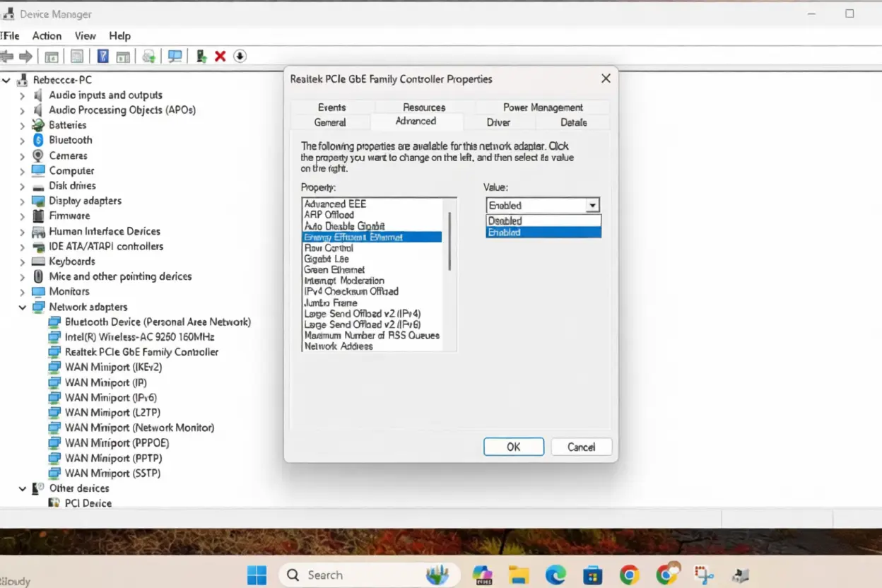Open File Explorer from the taskbar
Viewport: 882px width, 588px height.
point(519,575)
